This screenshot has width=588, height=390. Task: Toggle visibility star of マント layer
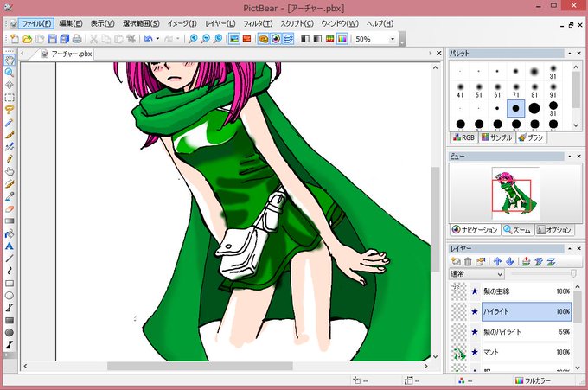click(475, 352)
